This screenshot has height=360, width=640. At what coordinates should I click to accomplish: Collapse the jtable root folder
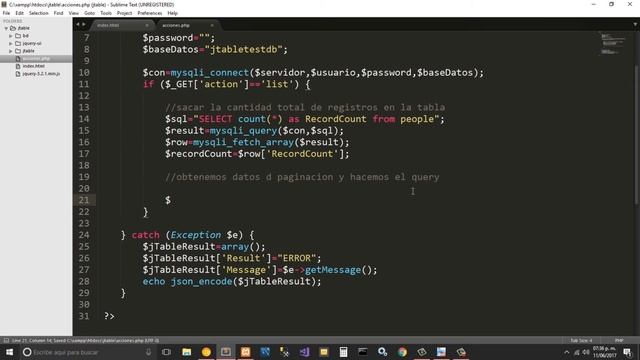tap(6, 28)
